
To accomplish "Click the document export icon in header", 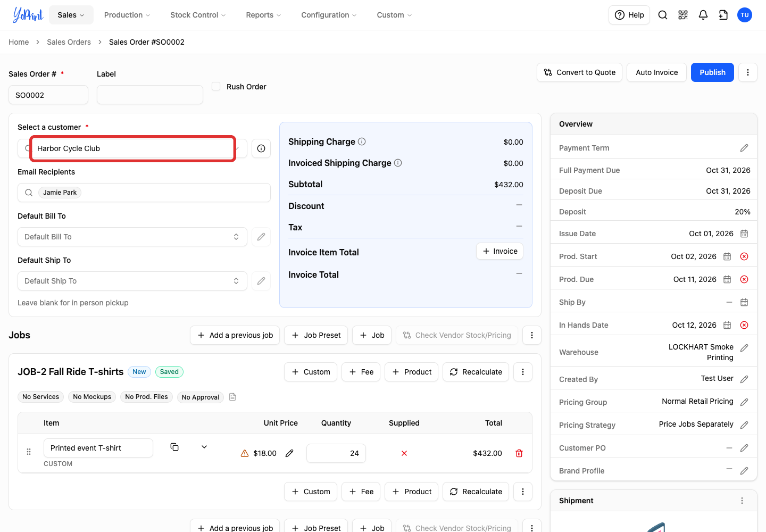I will click(x=723, y=15).
